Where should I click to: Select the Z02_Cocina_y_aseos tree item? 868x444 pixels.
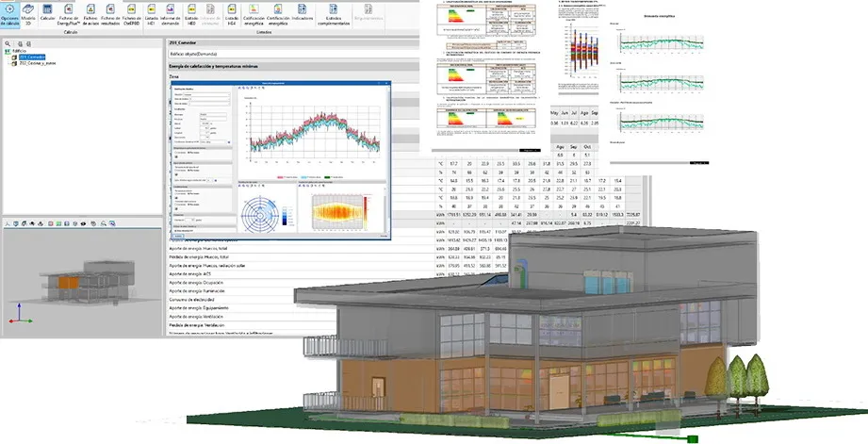point(41,64)
